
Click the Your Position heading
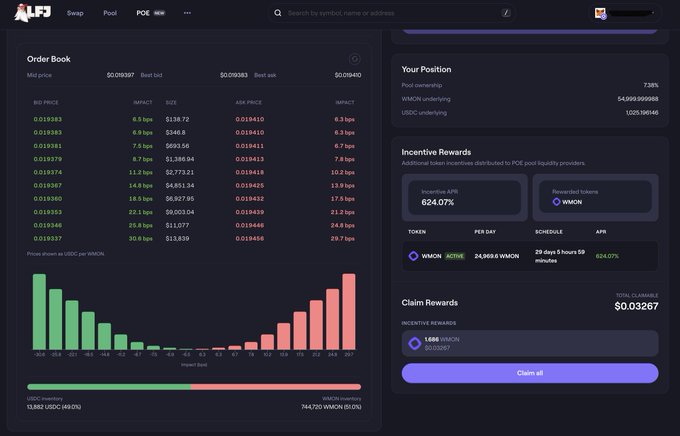click(x=426, y=69)
